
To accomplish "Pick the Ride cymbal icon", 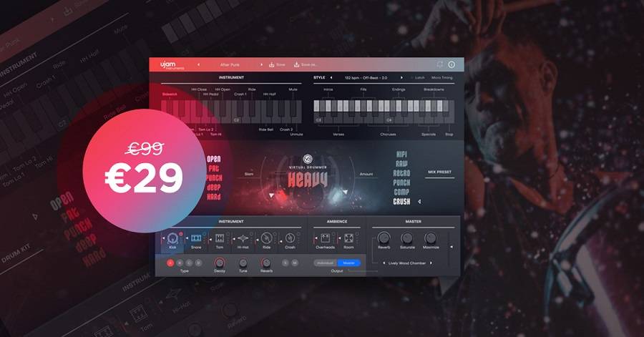I will coord(266,238).
